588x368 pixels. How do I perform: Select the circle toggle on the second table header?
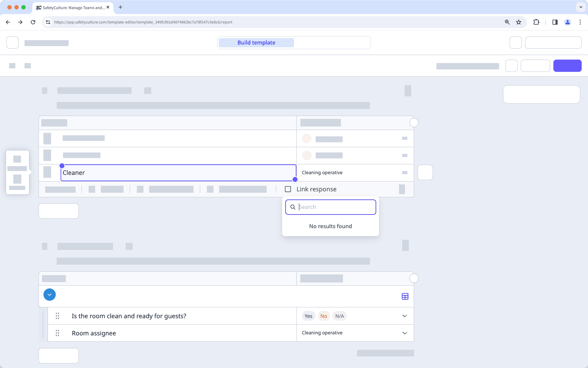pyautogui.click(x=414, y=278)
